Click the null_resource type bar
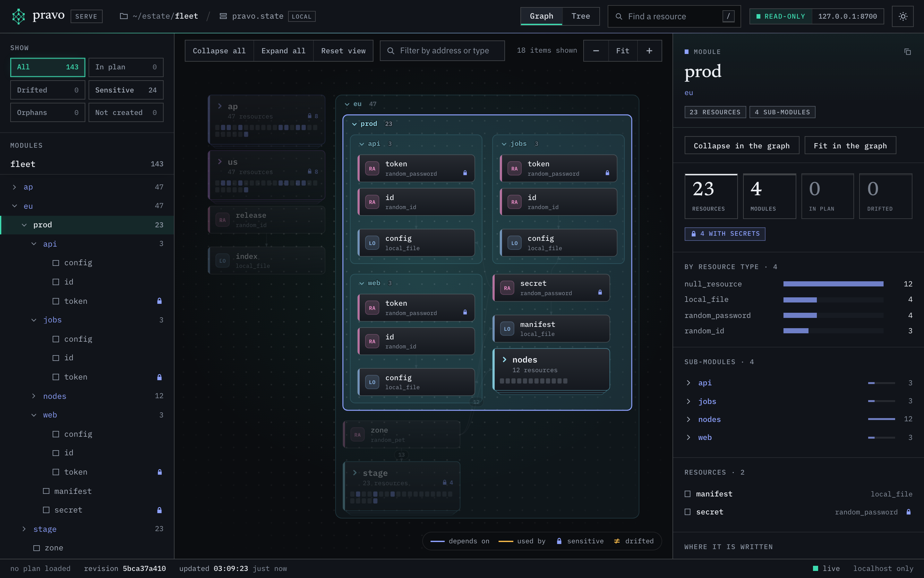Viewport: 924px width, 578px height. 833,284
